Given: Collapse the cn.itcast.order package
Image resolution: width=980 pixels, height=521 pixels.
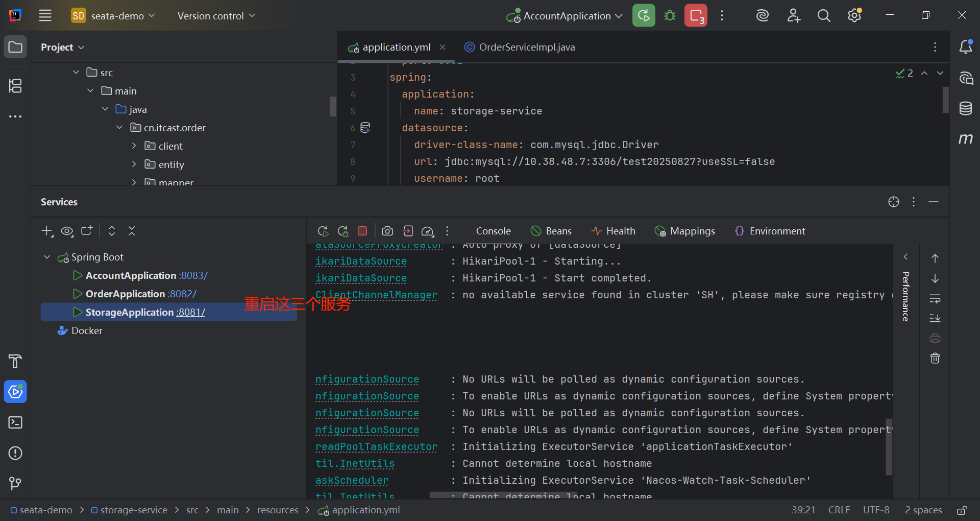Looking at the screenshot, I should point(119,128).
